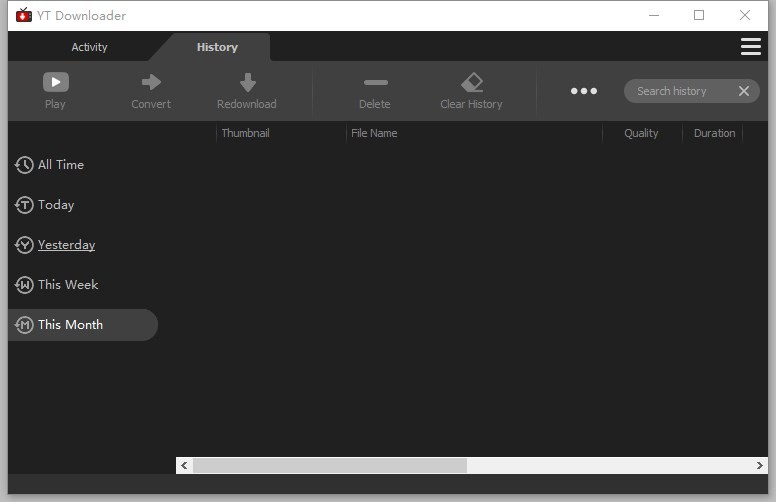Sort by File Name column header
The image size is (776, 502).
point(375,133)
